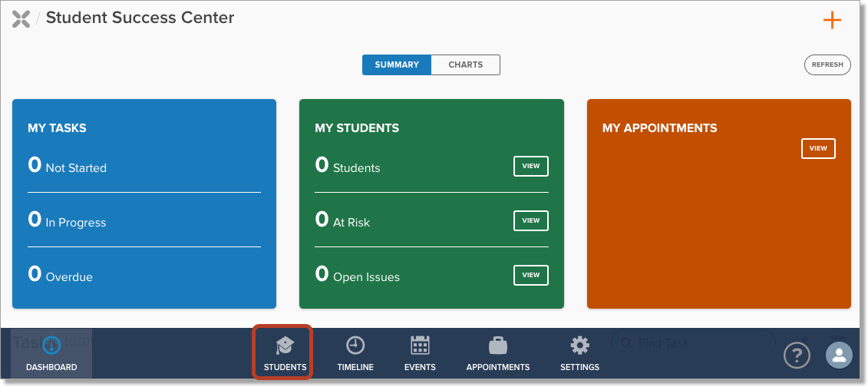Click the My Students heading
Screen dimensions: 868x387
tap(357, 128)
